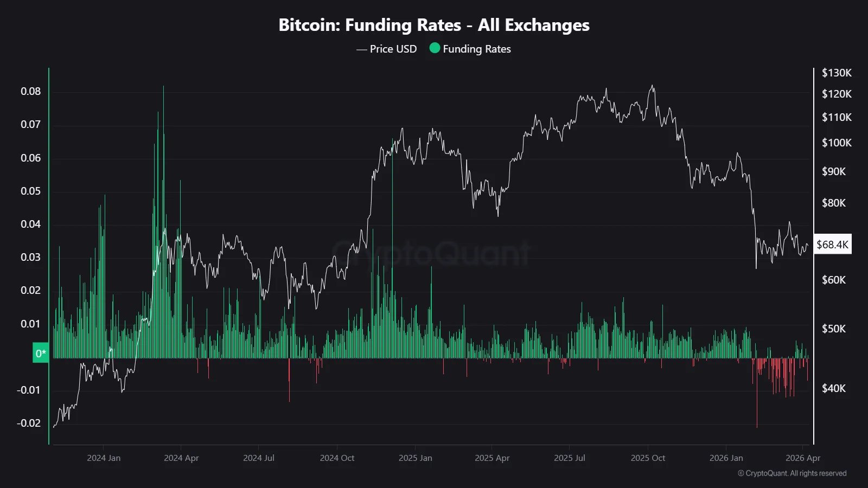Select the 2024 Jul timeline label
The image size is (868, 488).
point(259,458)
